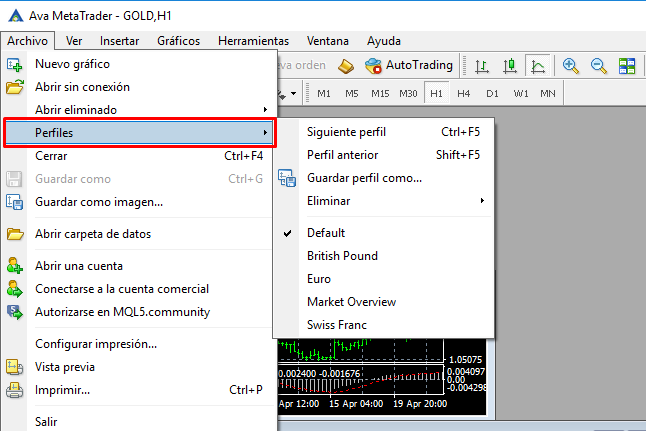
Task: Click the tile windows grid icon
Action: pos(627,66)
